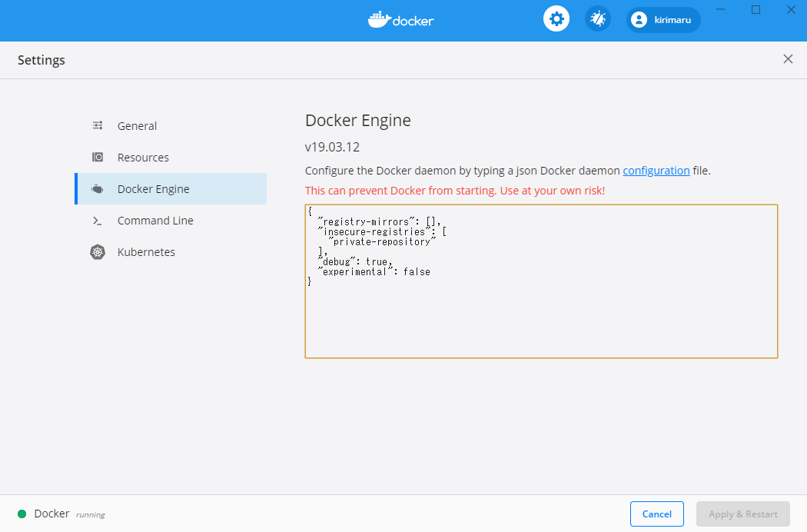Click the "insecure-registries" line
The width and height of the screenshot is (807, 532).
(x=382, y=231)
